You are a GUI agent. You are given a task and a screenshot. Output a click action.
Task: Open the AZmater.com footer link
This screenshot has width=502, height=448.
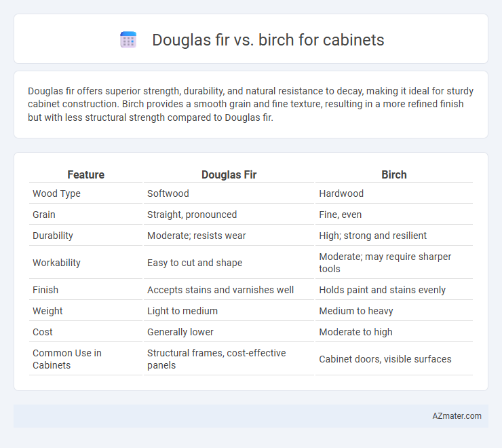tap(457, 415)
